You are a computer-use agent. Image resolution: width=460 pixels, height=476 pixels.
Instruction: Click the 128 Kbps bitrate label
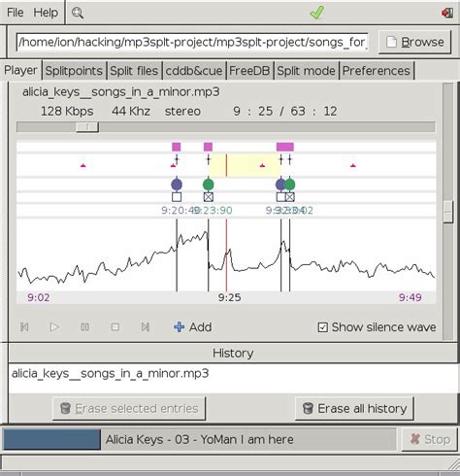click(67, 112)
